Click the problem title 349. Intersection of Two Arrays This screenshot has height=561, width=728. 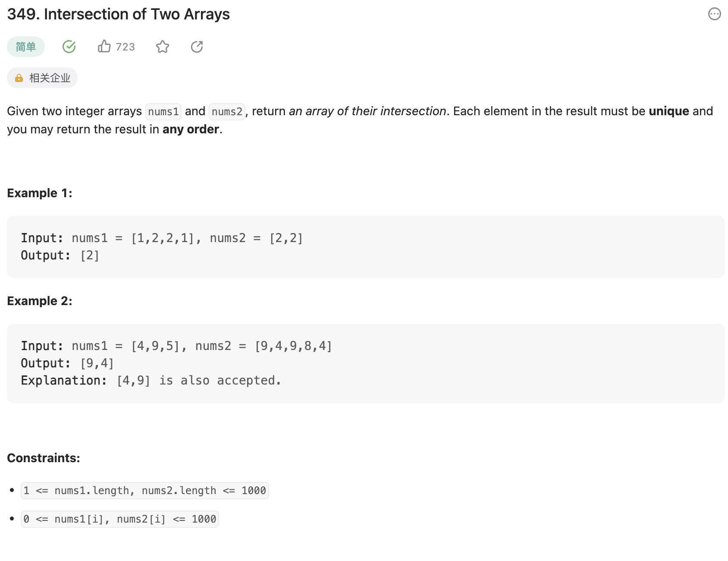tap(119, 14)
